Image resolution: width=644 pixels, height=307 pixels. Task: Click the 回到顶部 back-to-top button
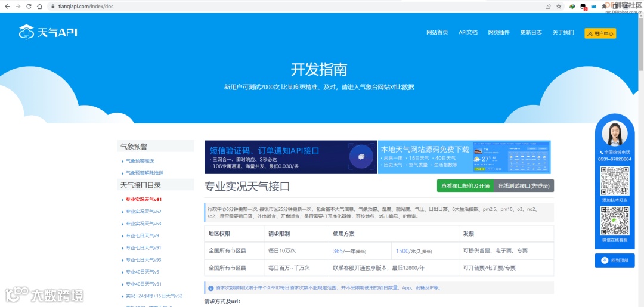pos(615,261)
